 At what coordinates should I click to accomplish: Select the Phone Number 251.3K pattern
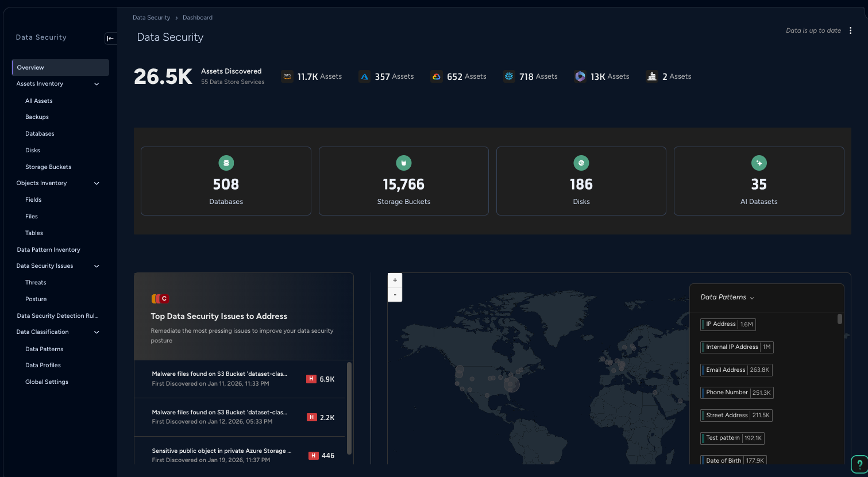point(737,393)
